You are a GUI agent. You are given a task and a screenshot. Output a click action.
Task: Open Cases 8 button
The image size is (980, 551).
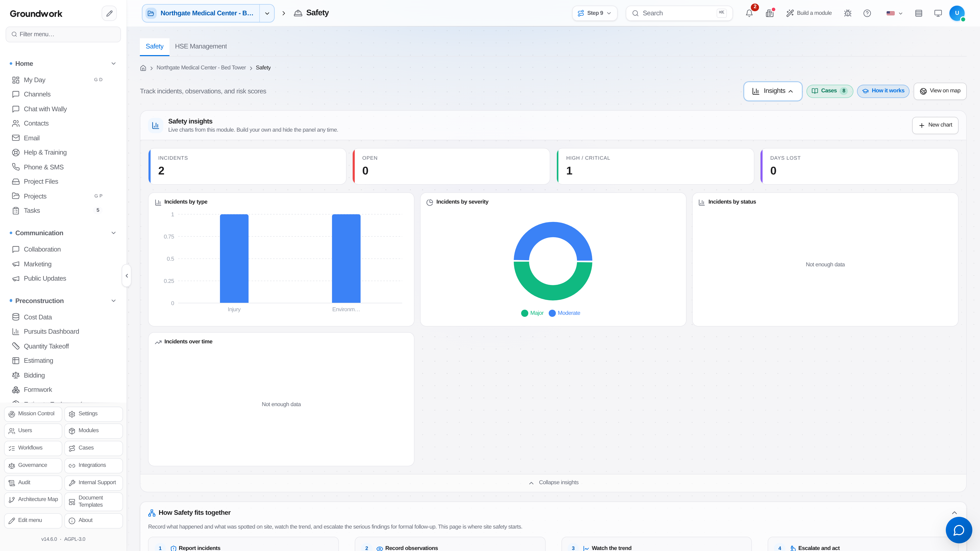pyautogui.click(x=830, y=91)
